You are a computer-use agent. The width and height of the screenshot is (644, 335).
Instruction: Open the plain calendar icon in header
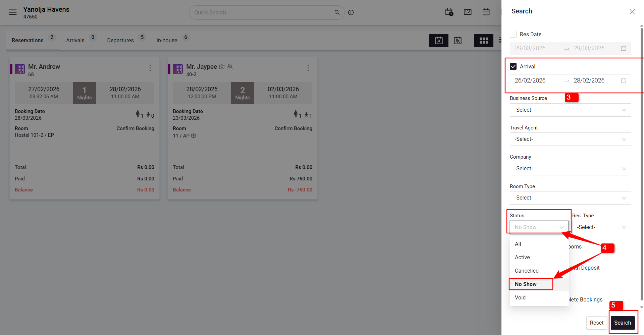point(486,12)
